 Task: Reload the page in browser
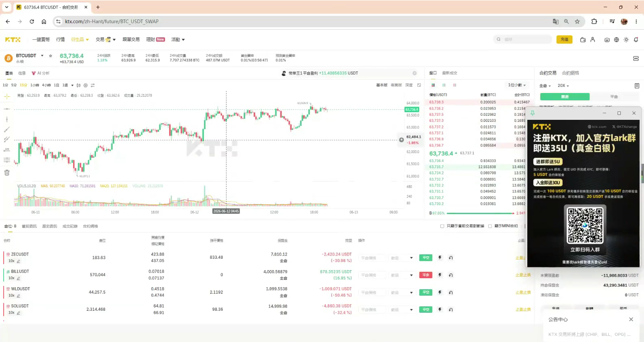(x=32, y=22)
